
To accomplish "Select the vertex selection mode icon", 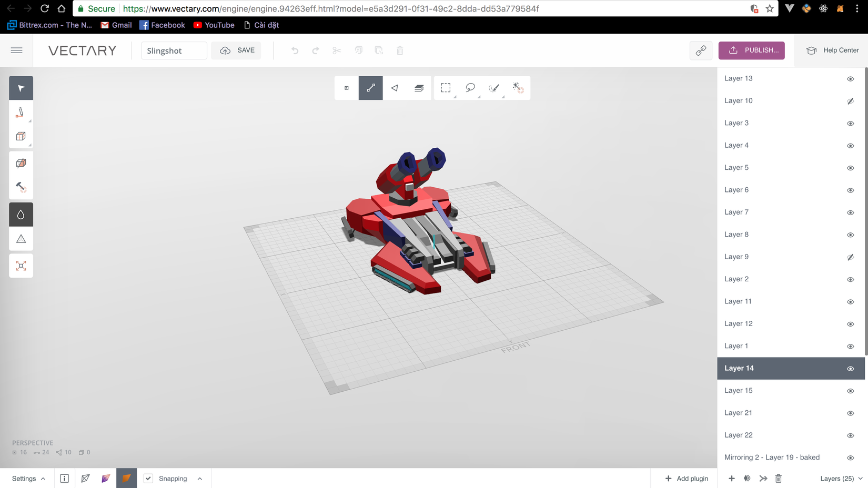I will [x=346, y=88].
